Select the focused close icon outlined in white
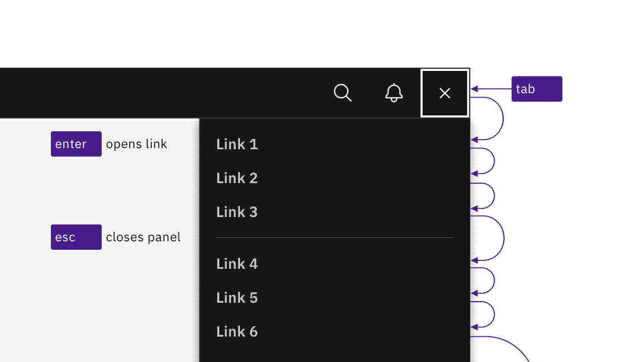 click(444, 93)
